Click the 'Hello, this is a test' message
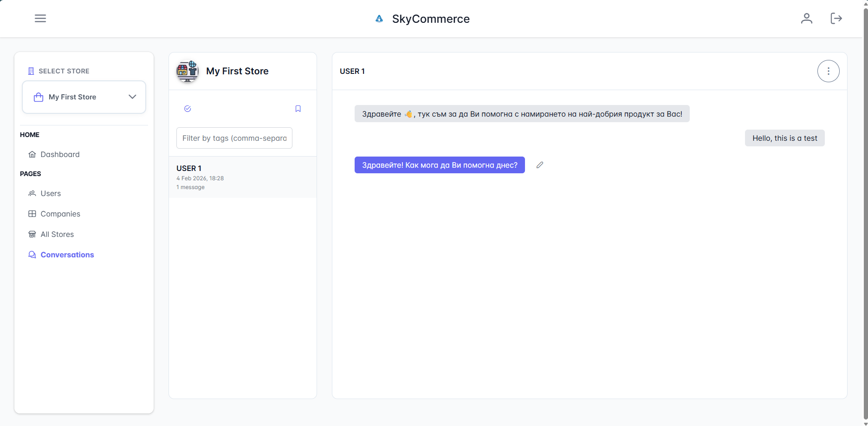Image resolution: width=868 pixels, height=426 pixels. 785,138
